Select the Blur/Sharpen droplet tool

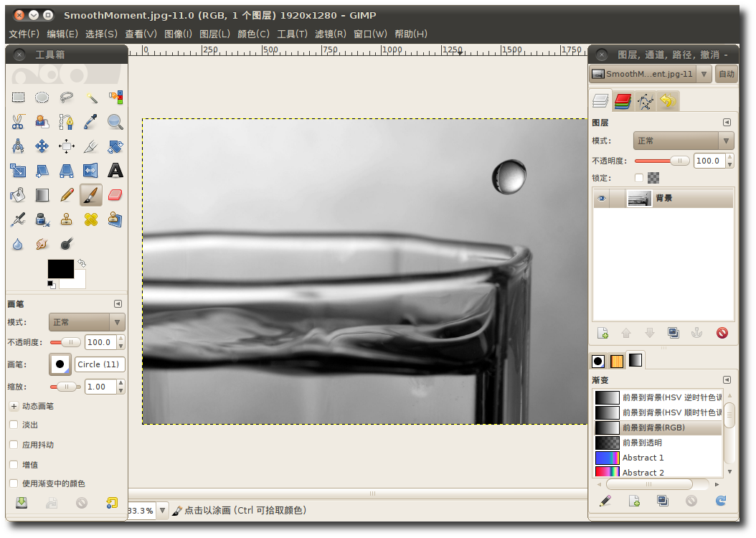(19, 245)
